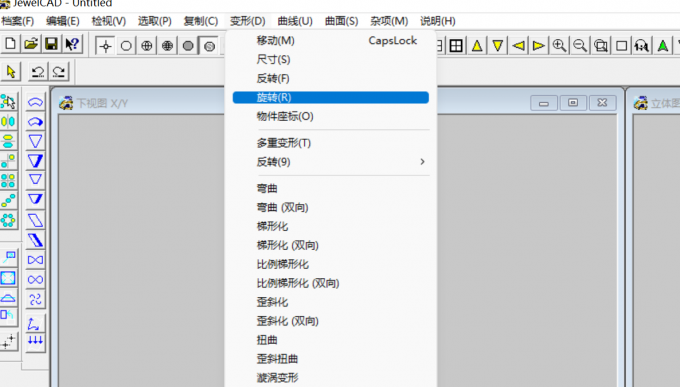Click the yellow up triangle pan icon

tap(477, 46)
